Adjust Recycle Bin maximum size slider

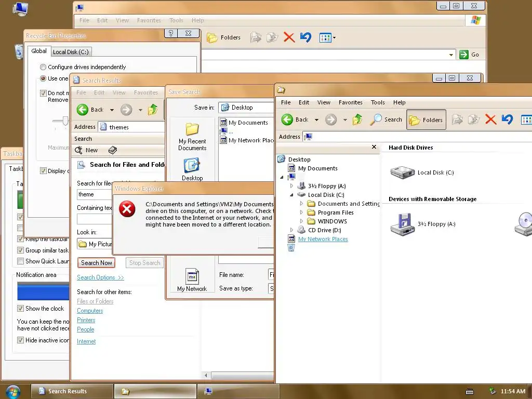point(65,121)
